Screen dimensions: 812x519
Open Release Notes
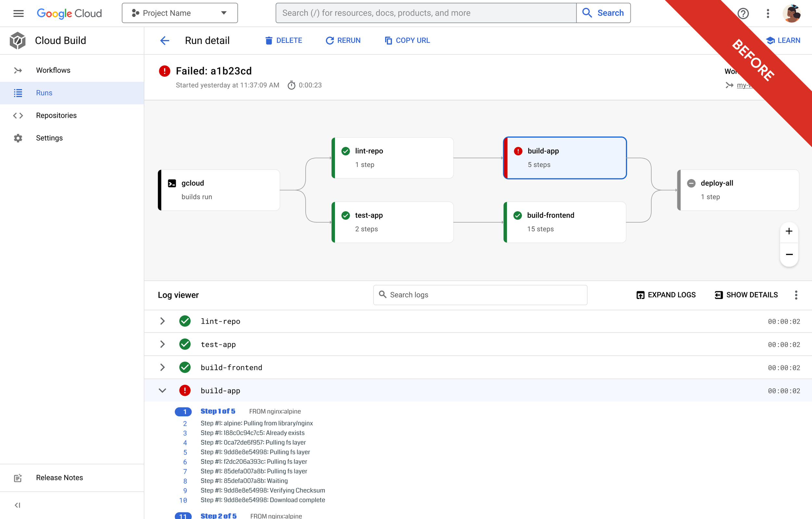coord(59,477)
